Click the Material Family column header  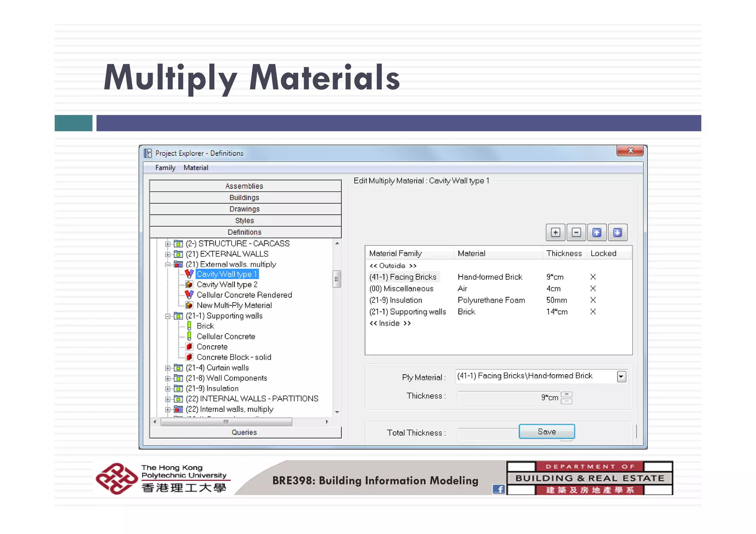[409, 254]
